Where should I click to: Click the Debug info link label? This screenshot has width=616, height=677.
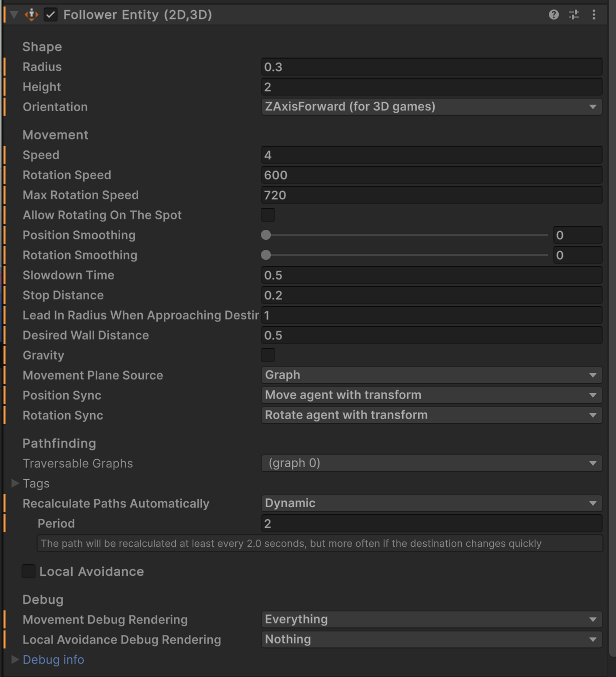pos(53,659)
